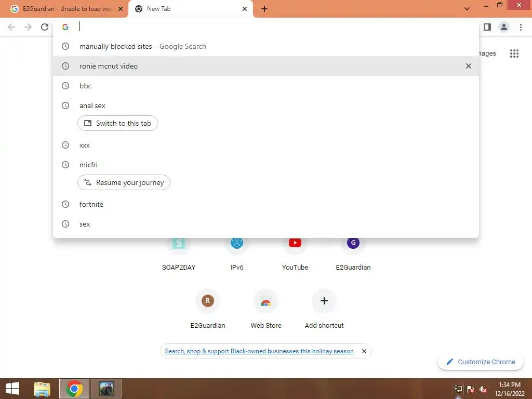Click the browser back arrow
The image size is (532, 399).
tap(11, 27)
